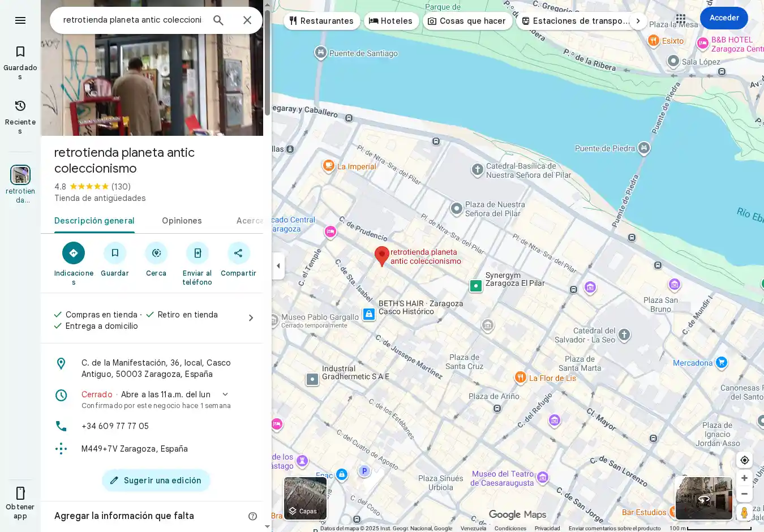Expand the opening hours dropdown
The image size is (764, 532).
[225, 394]
